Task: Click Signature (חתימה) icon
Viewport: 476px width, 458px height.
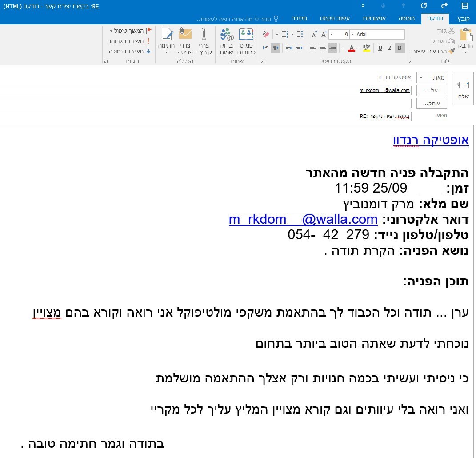Action: click(x=167, y=34)
